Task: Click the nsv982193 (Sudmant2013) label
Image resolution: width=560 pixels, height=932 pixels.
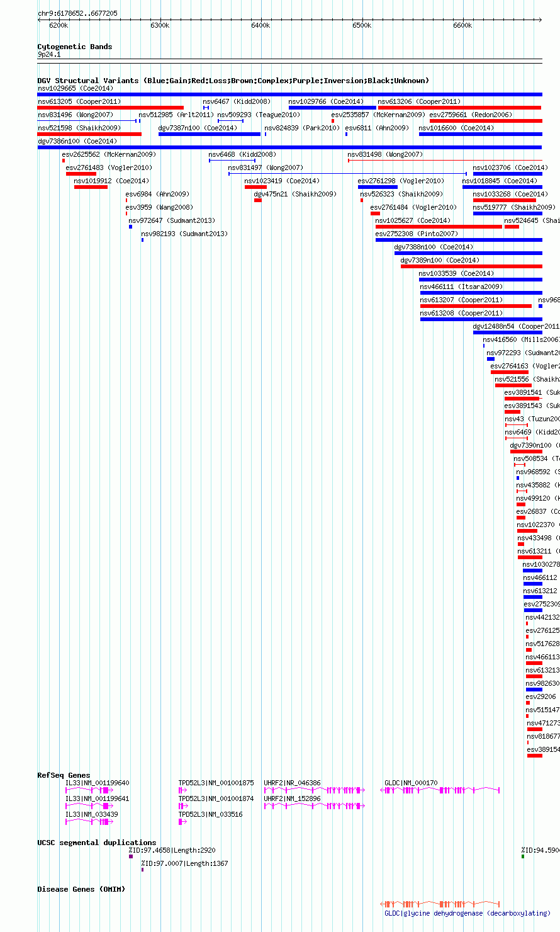Action: click(184, 234)
